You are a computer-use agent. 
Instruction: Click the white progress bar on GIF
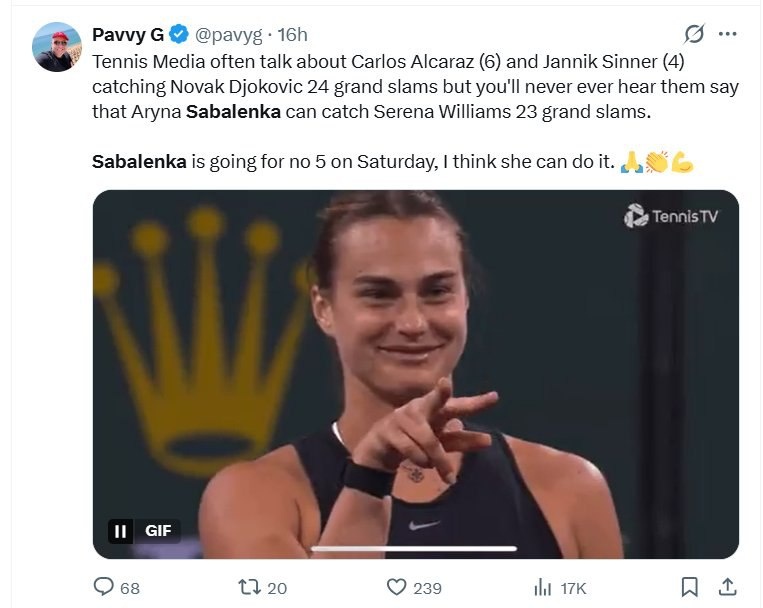click(x=415, y=548)
